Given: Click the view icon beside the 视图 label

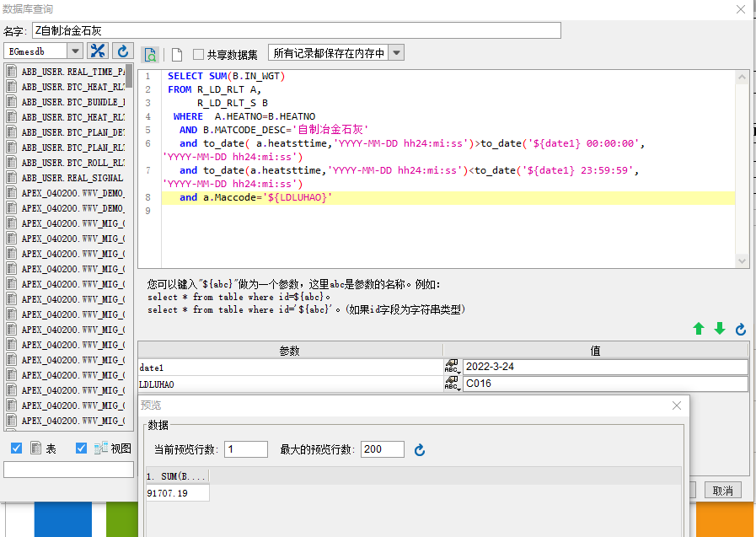Looking at the screenshot, I should coord(101,448).
